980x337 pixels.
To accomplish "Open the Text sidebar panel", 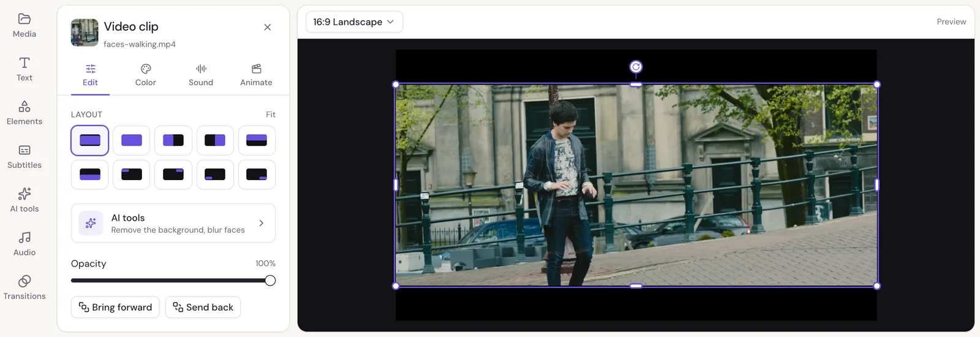I will pos(24,69).
